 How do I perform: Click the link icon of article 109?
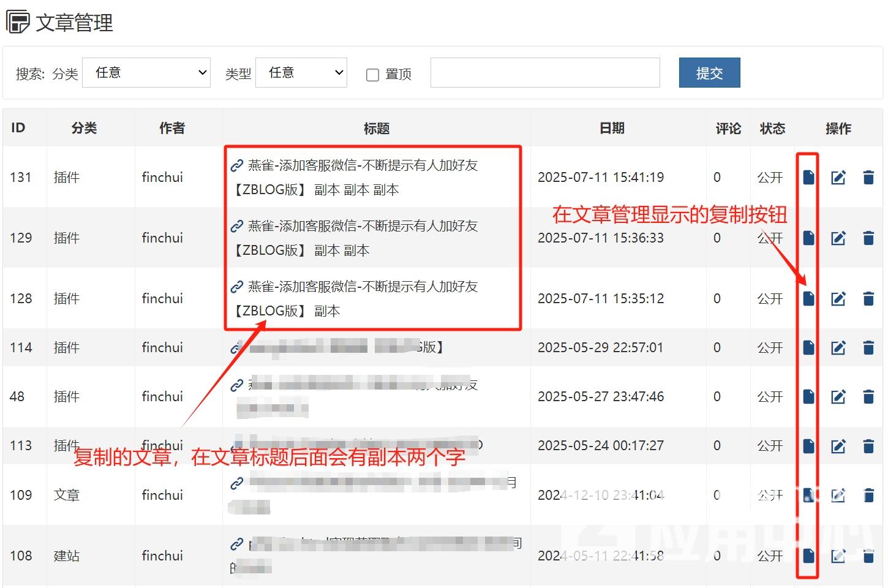[237, 483]
